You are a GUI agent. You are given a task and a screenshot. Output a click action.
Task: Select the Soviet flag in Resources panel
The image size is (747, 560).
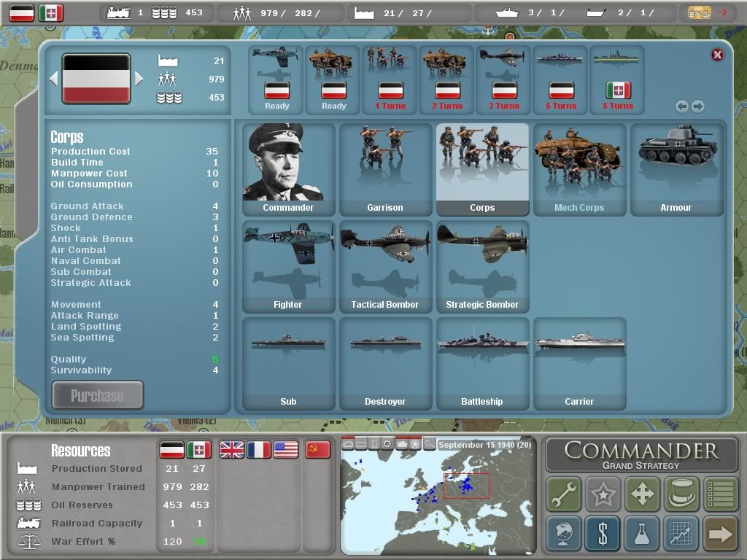coord(318,449)
